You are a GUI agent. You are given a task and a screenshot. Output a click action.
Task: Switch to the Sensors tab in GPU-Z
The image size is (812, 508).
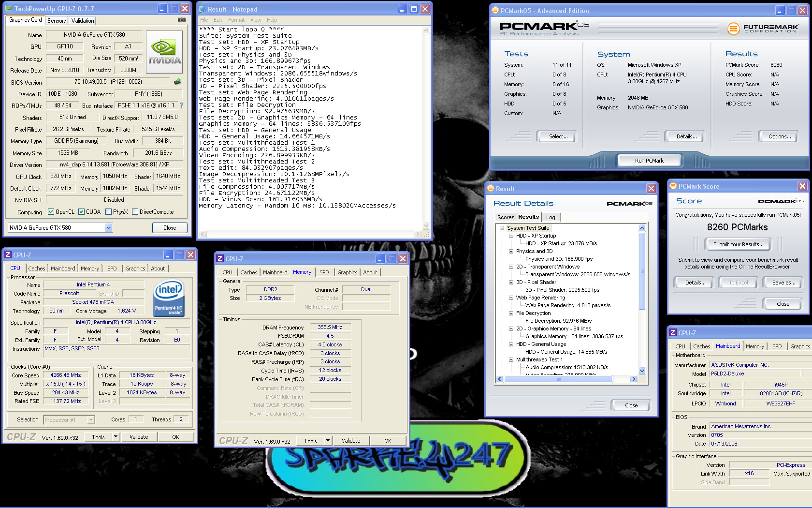click(x=57, y=20)
